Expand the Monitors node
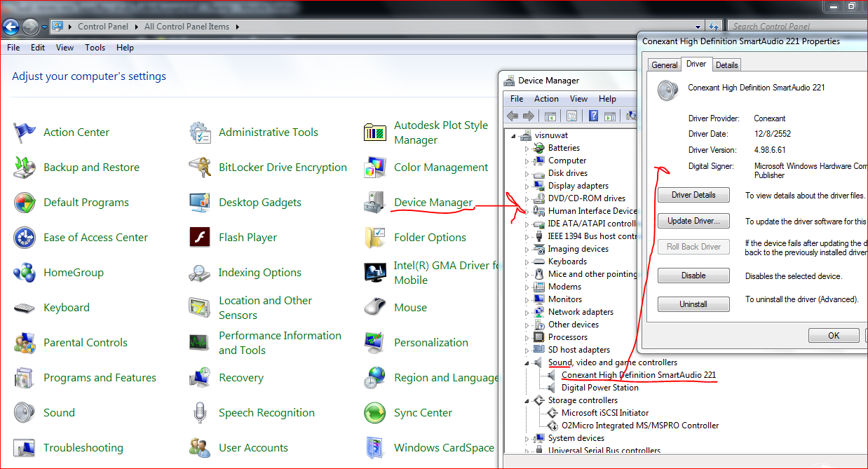The image size is (868, 469). pos(527,299)
